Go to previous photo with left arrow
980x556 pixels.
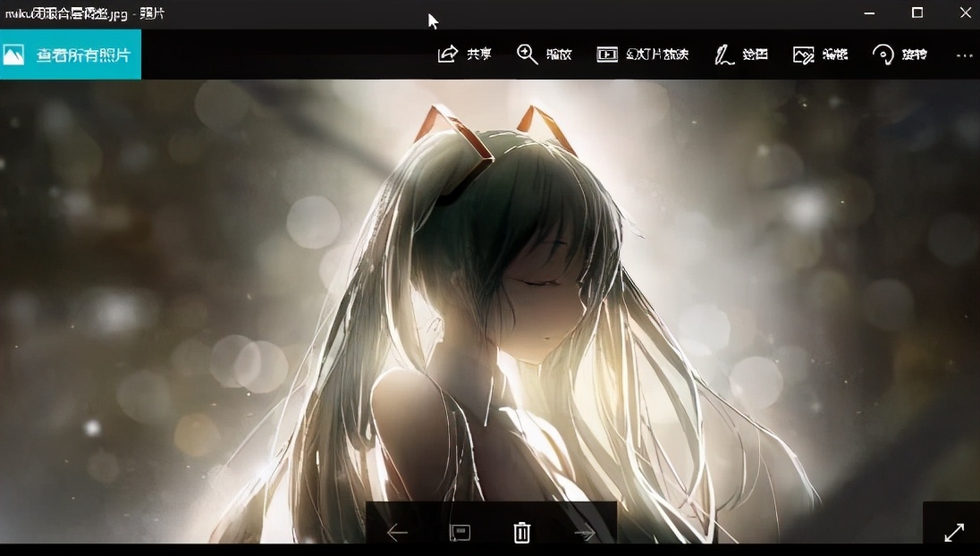397,532
